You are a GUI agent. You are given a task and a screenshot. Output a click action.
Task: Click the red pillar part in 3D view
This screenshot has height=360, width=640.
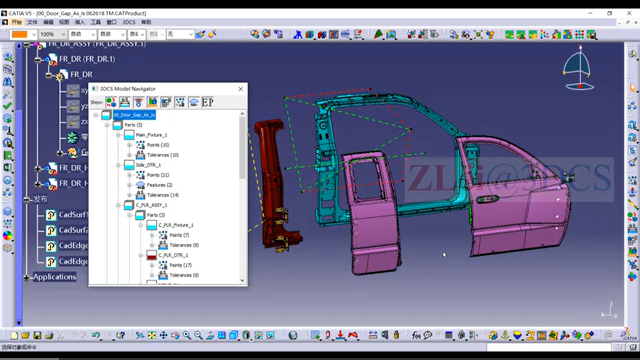(273, 180)
